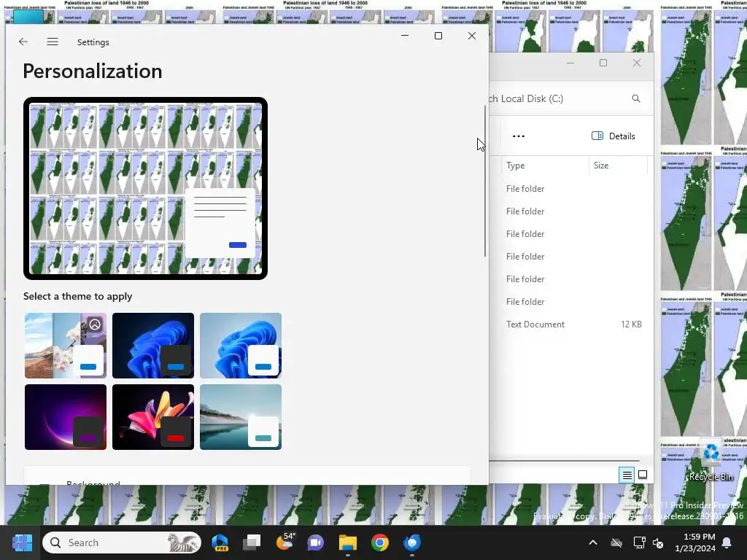Open the Thunderbird taskbar icon
747x560 pixels.
tap(412, 542)
